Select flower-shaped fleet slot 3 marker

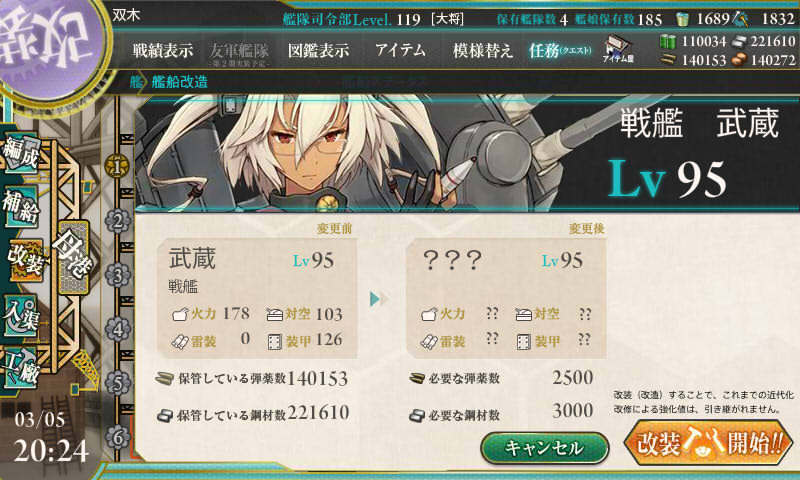tap(118, 275)
